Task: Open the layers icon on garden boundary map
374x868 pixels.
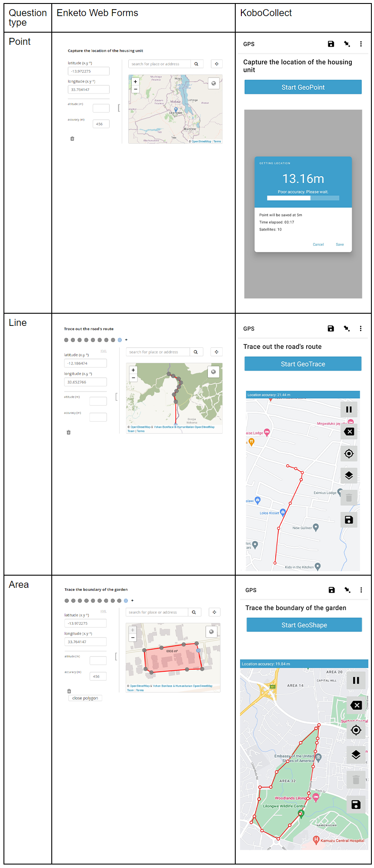Action: click(356, 755)
